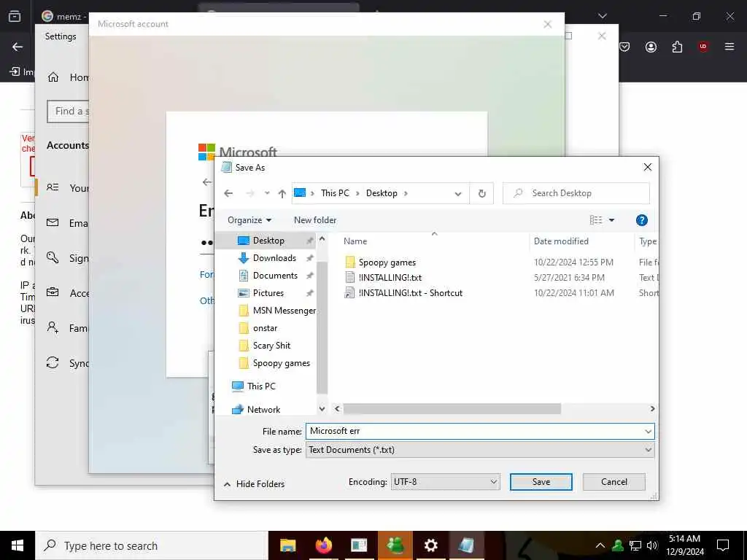
Task: Click Type here to search box
Action: pyautogui.click(x=152, y=545)
